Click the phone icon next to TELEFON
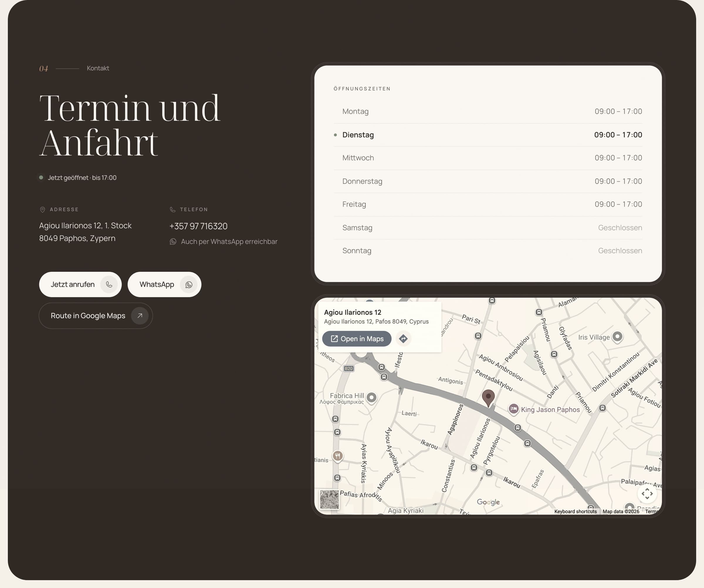The image size is (704, 588). [x=173, y=209]
